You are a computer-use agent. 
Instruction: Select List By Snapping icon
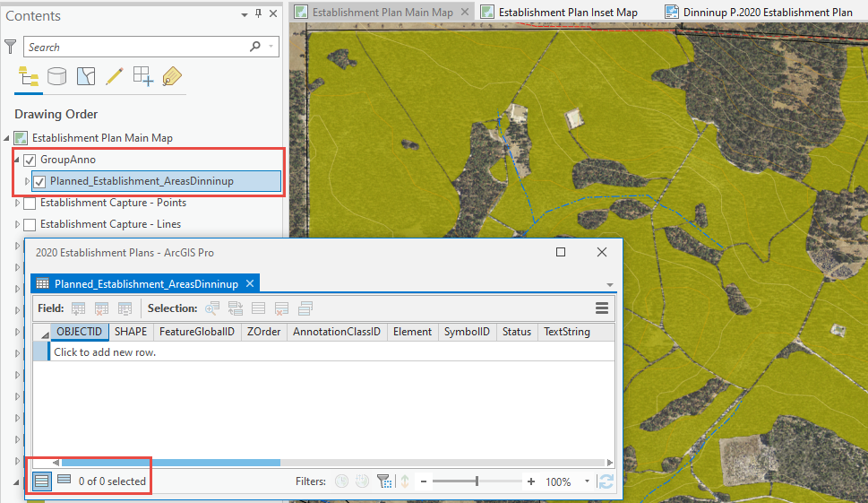tap(142, 76)
